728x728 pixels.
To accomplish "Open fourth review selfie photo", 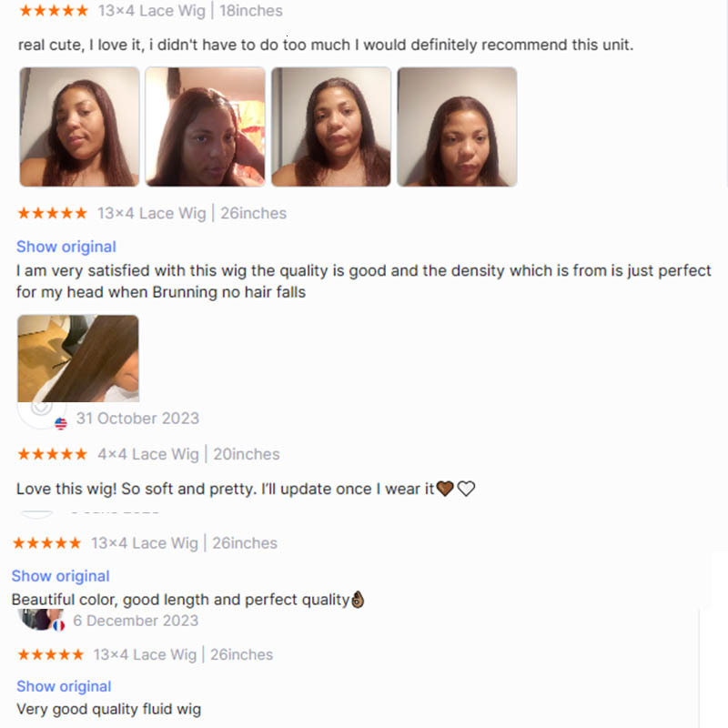I will pyautogui.click(x=457, y=126).
